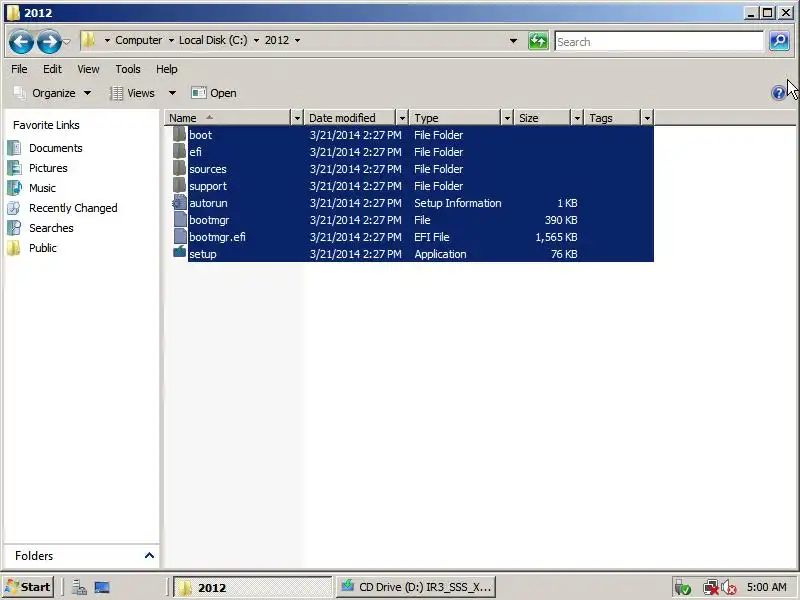Open Searches in Favorite Links
The width and height of the screenshot is (800, 600).
point(51,228)
